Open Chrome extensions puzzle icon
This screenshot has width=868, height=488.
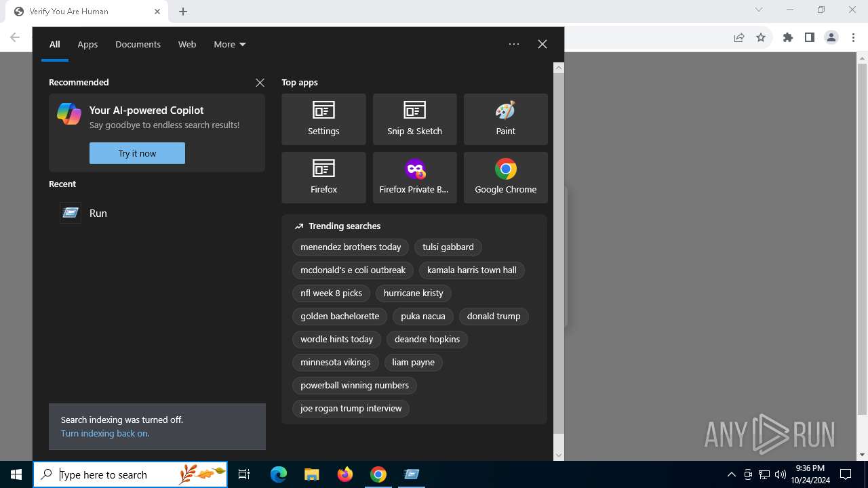click(788, 37)
